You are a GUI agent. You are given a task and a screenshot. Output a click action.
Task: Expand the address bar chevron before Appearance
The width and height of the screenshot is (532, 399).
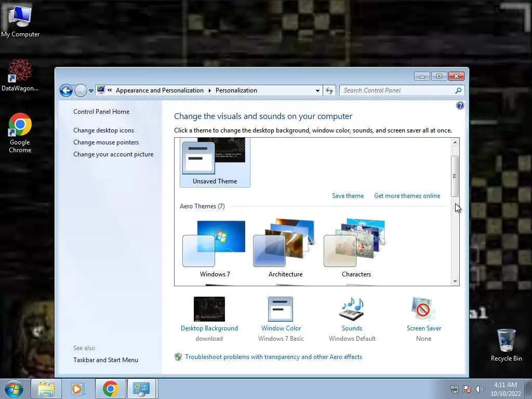[x=110, y=90]
